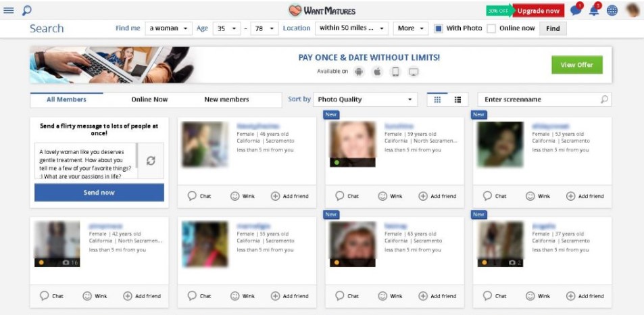Open the 55 years old member's username
This screenshot has height=315, width=644.
(x=253, y=226)
